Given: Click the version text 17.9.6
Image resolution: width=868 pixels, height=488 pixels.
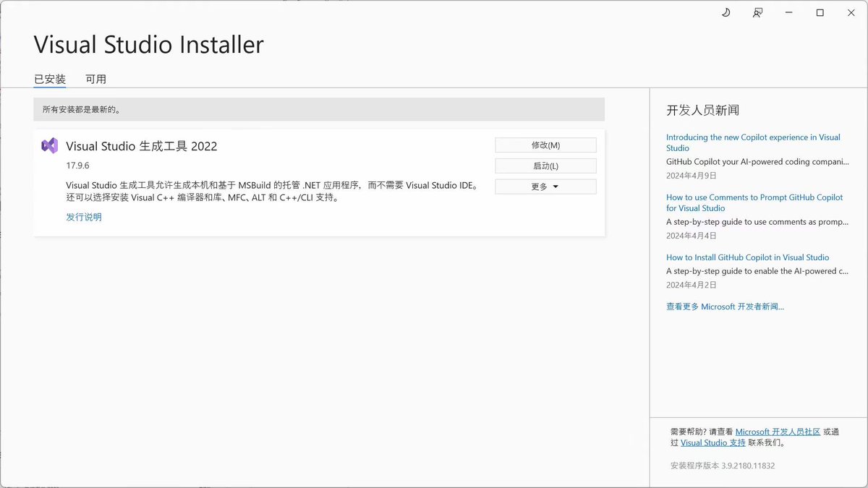Looking at the screenshot, I should click(77, 166).
